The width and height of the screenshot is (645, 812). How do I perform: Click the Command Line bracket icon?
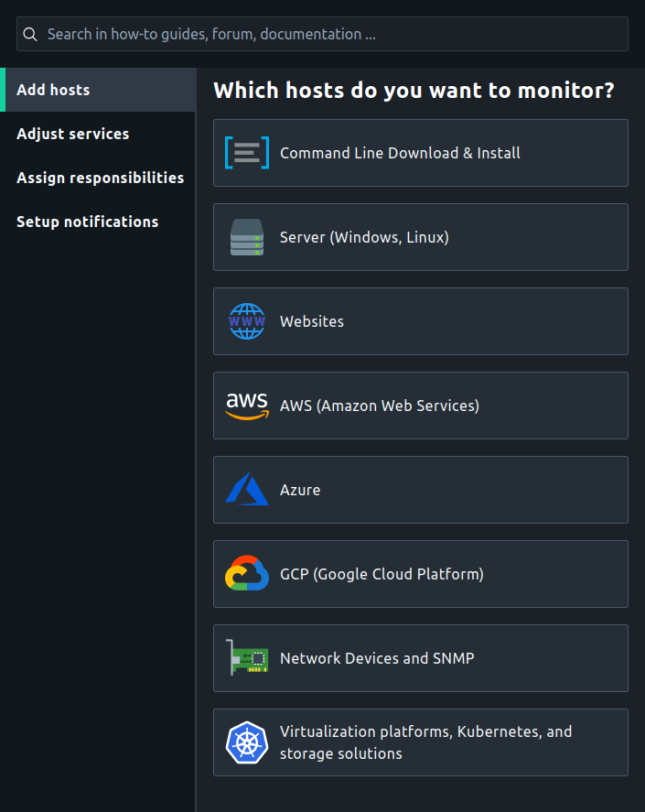pos(247,153)
